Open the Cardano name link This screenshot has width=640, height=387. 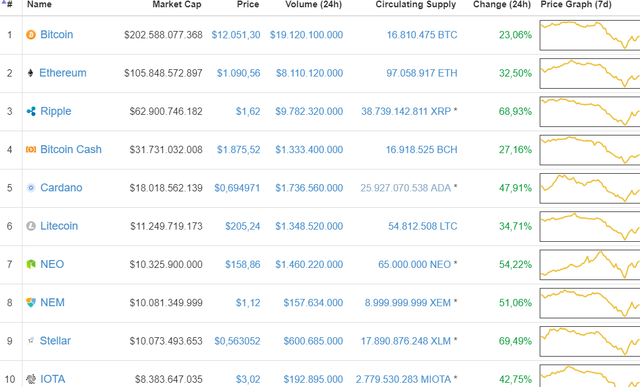[61, 188]
